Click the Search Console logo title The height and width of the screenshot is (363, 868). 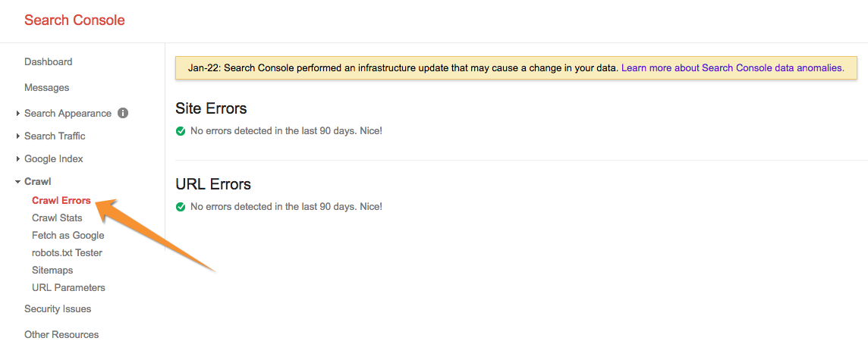click(74, 20)
